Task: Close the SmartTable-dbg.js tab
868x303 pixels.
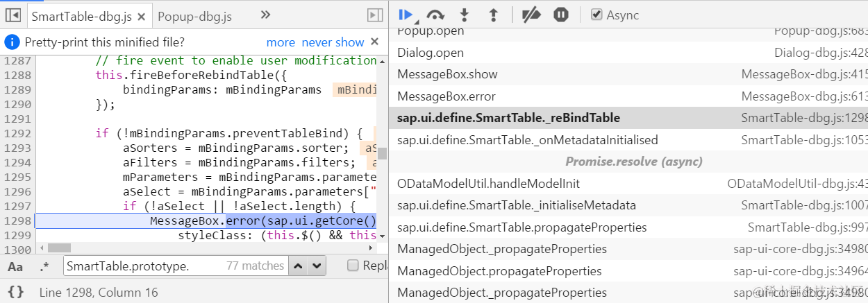Action: 142,15
